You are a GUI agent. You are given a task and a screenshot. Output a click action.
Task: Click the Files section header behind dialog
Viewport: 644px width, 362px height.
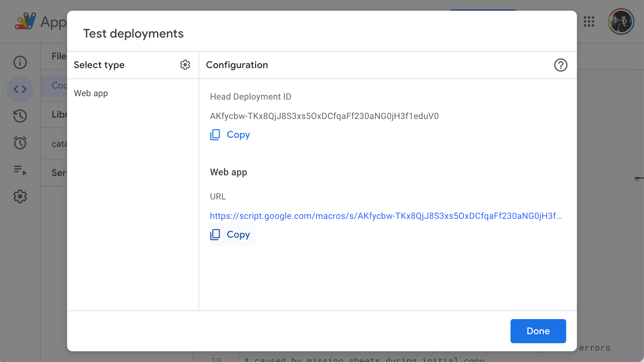59,56
